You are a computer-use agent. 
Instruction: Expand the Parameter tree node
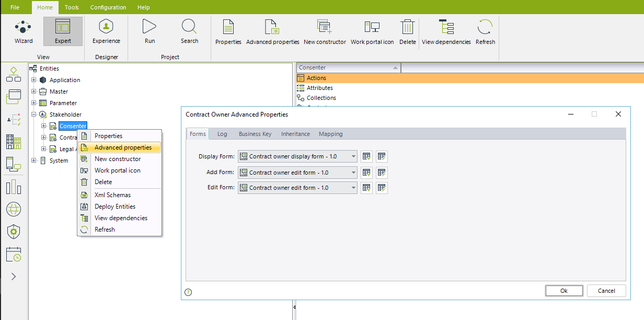click(34, 103)
